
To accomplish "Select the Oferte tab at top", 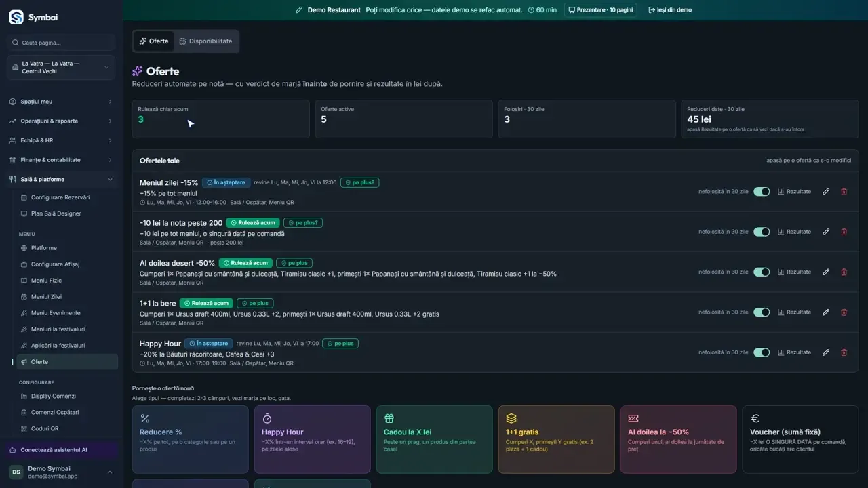I will click(x=153, y=41).
